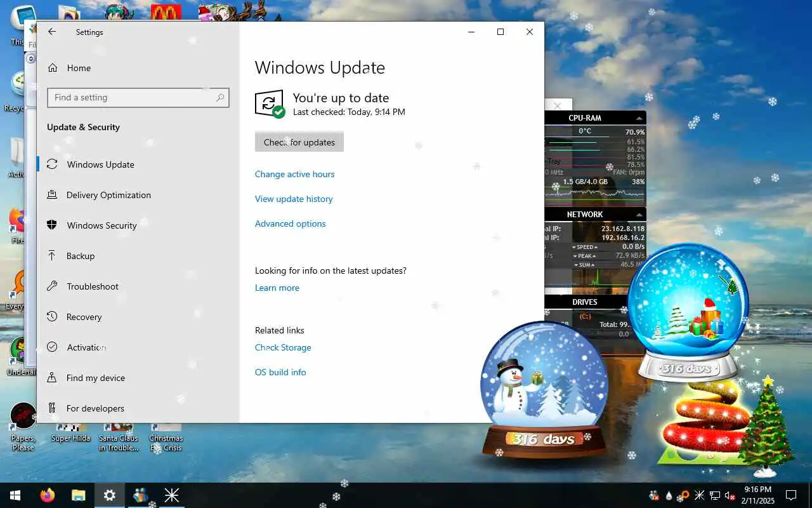Click the Backup arrow icon

[x=53, y=256]
